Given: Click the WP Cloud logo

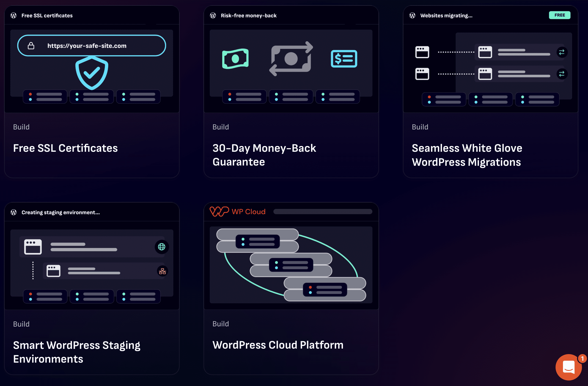Looking at the screenshot, I should pyautogui.click(x=238, y=211).
